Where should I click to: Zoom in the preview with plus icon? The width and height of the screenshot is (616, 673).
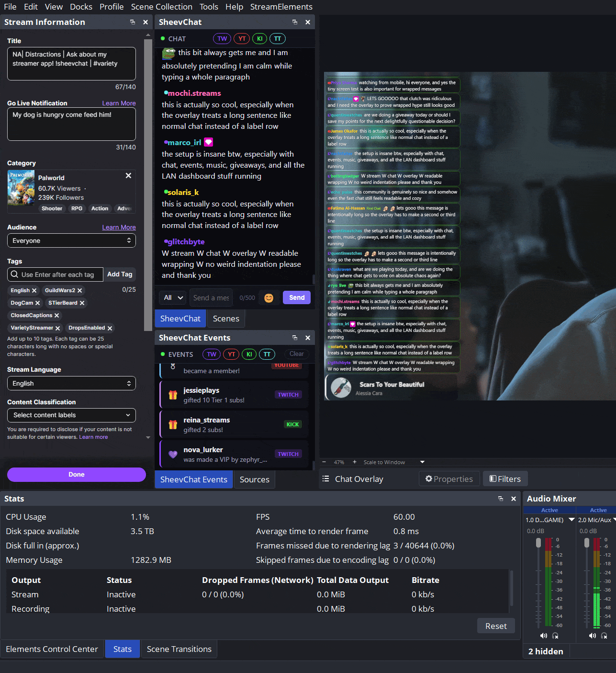(x=355, y=462)
